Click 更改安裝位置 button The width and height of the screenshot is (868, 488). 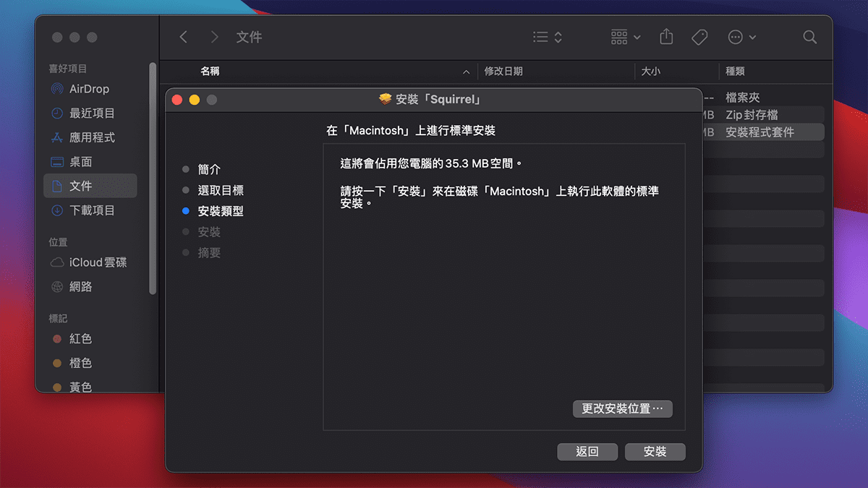pyautogui.click(x=622, y=408)
